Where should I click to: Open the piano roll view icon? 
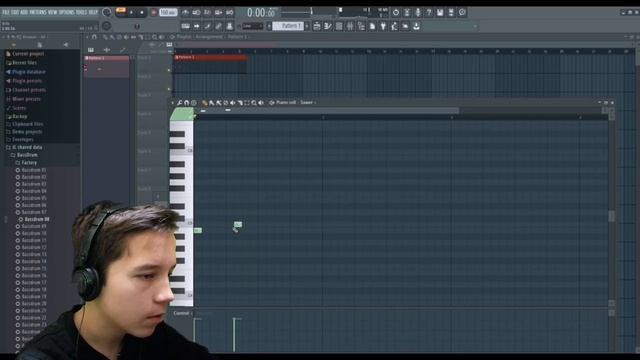point(328,26)
